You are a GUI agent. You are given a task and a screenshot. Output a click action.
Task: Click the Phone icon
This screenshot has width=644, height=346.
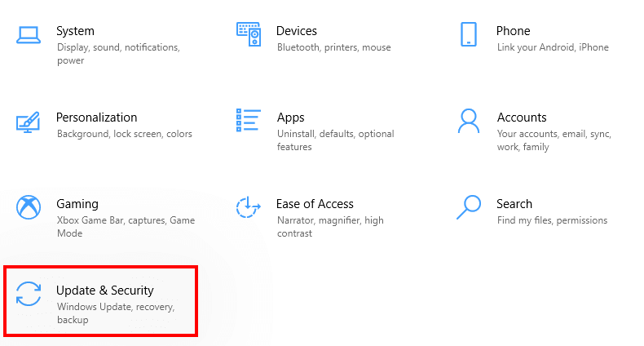[468, 34]
